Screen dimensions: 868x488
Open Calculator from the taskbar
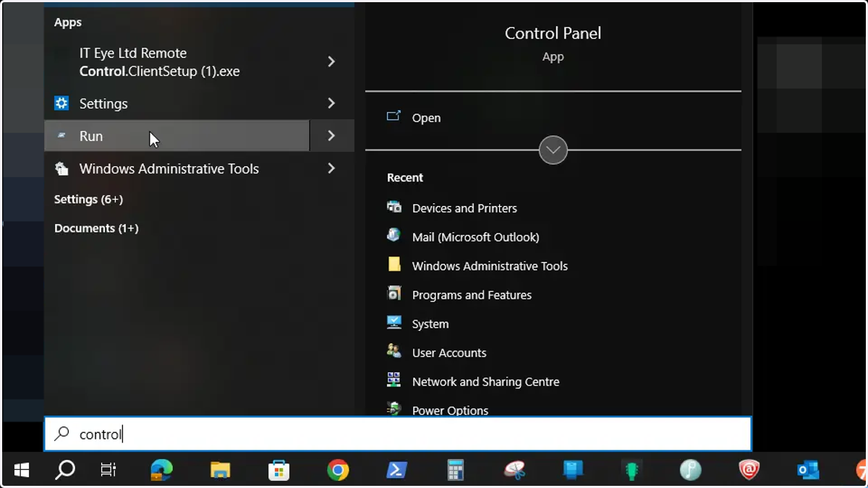coord(456,471)
